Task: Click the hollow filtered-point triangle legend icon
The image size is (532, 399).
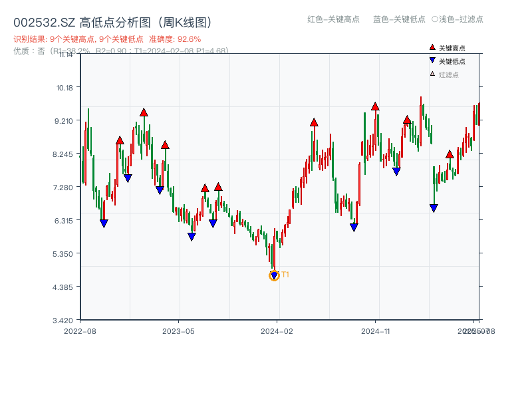Action: coord(432,74)
